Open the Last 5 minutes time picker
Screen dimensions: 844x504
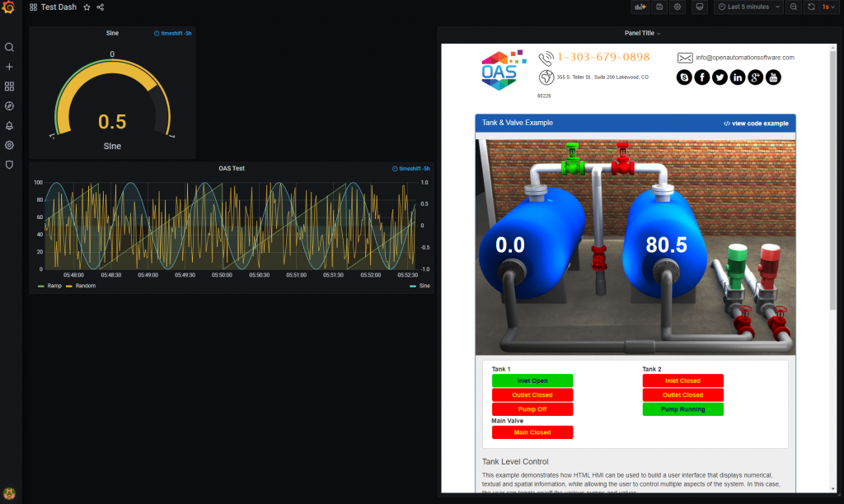coord(748,7)
